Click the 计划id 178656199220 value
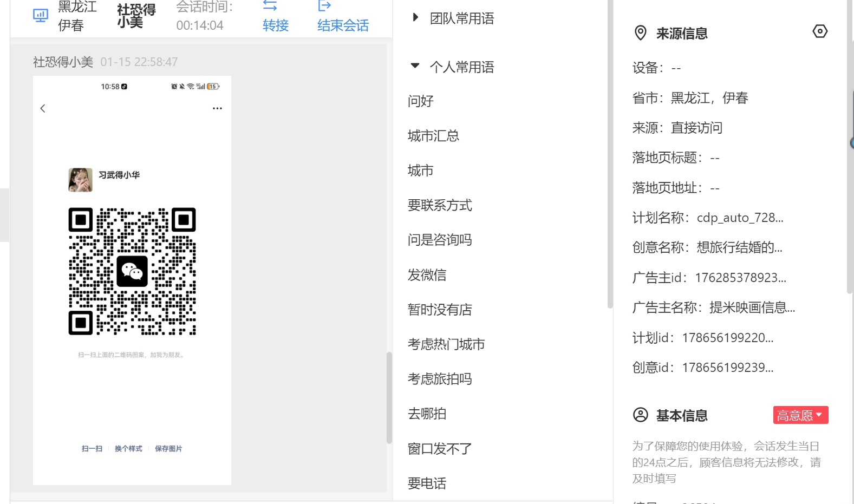 point(728,338)
